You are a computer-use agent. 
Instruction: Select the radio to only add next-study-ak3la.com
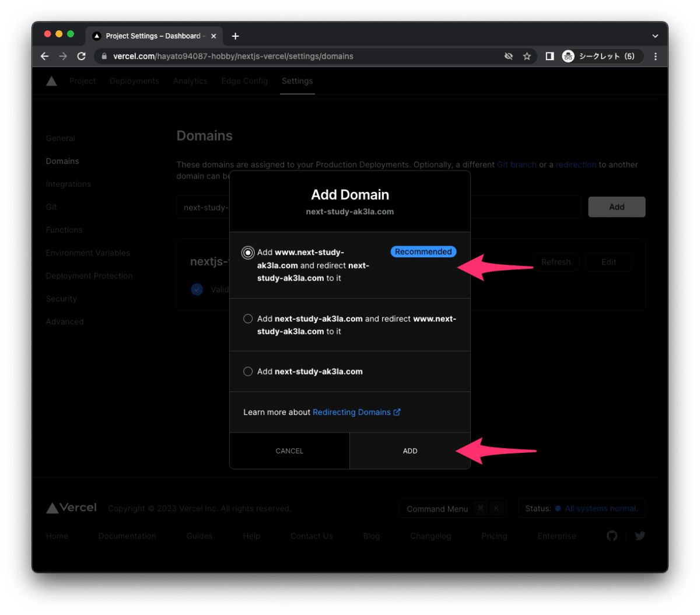[x=248, y=371]
